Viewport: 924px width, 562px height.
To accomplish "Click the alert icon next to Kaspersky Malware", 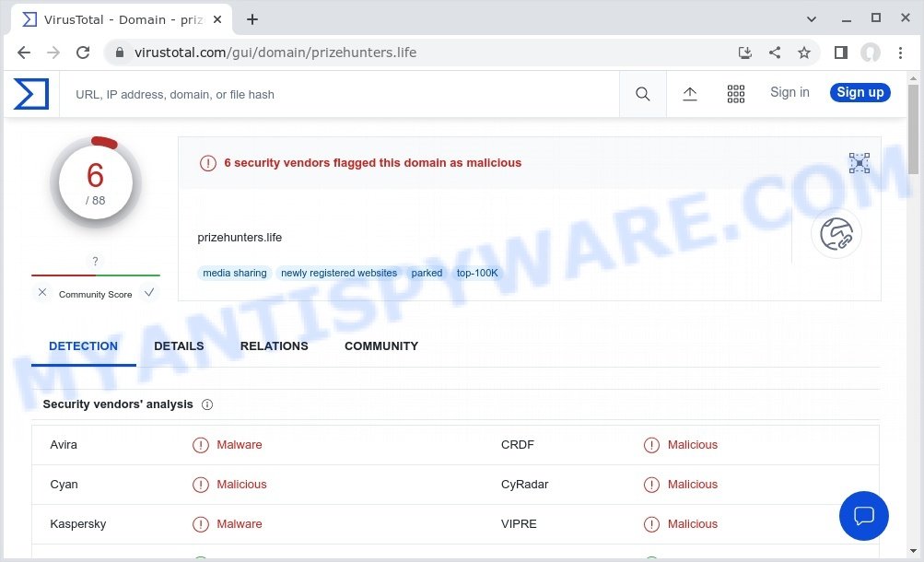I will (x=200, y=524).
